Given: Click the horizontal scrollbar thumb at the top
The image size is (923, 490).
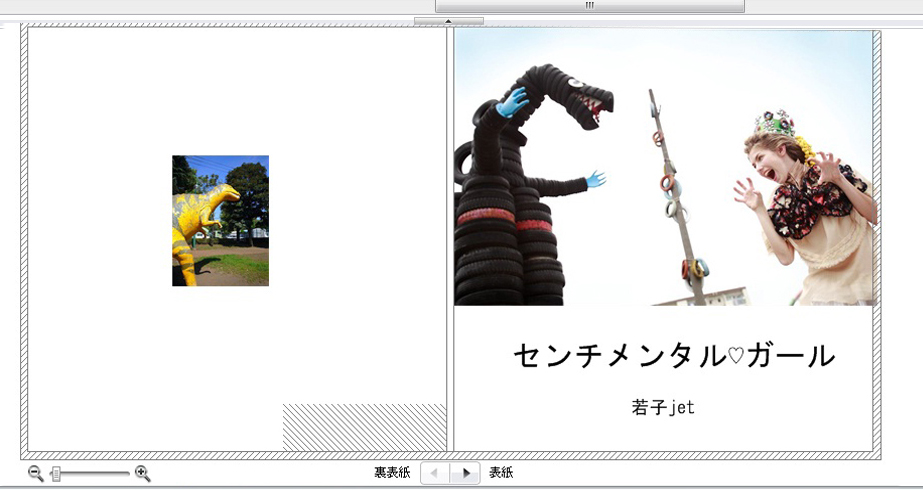Looking at the screenshot, I should [589, 6].
